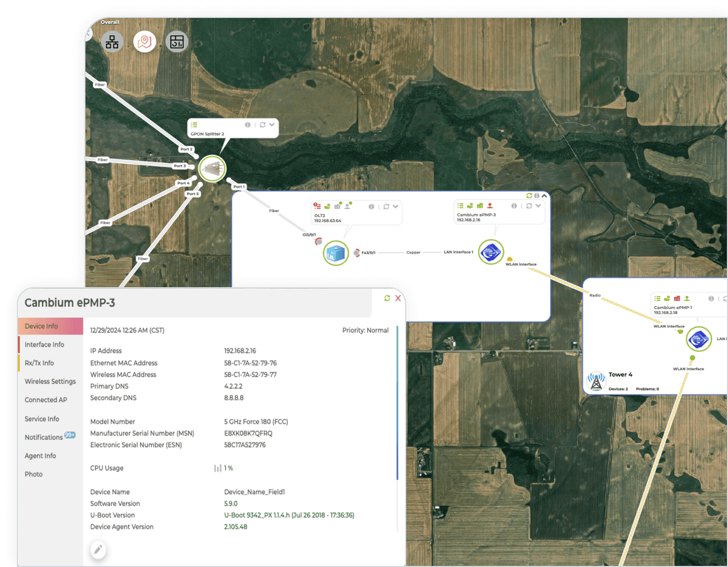
Task: Switch to network topology view icon
Action: pyautogui.click(x=112, y=42)
